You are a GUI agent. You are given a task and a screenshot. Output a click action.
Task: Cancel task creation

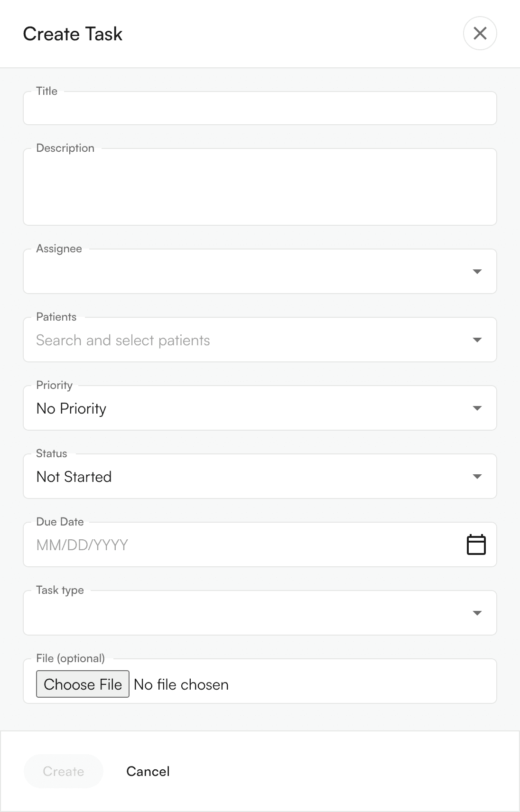tap(148, 771)
